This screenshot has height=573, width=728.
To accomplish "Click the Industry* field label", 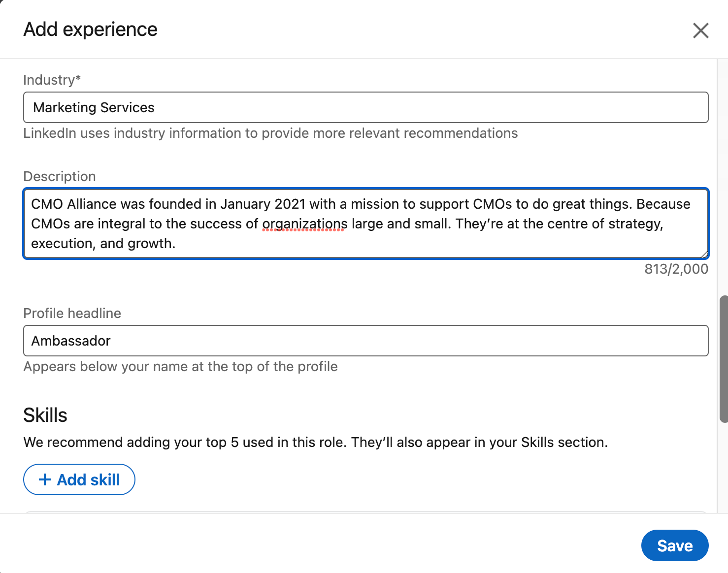I will (52, 80).
